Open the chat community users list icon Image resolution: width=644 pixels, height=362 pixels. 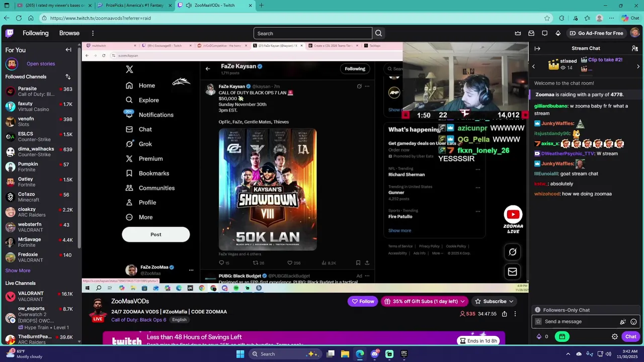click(x=635, y=48)
